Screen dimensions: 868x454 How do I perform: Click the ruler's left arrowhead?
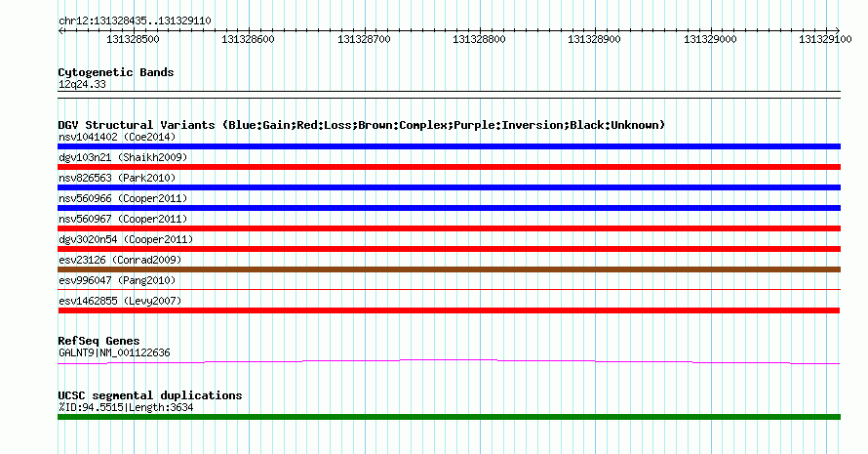[x=60, y=30]
